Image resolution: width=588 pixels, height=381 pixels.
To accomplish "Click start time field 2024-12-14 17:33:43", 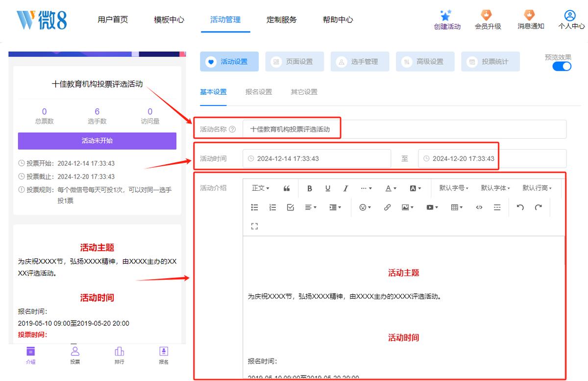I will pos(317,158).
